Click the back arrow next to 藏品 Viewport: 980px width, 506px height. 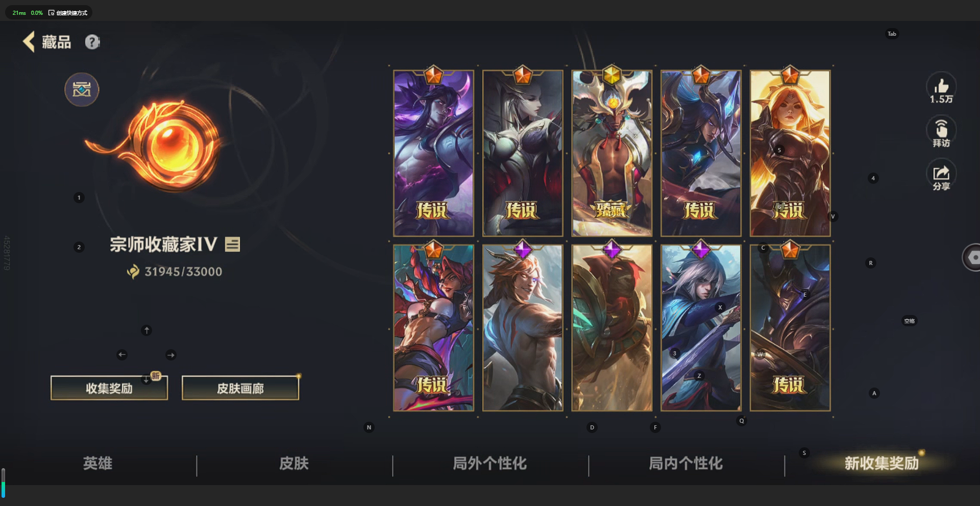coord(29,42)
